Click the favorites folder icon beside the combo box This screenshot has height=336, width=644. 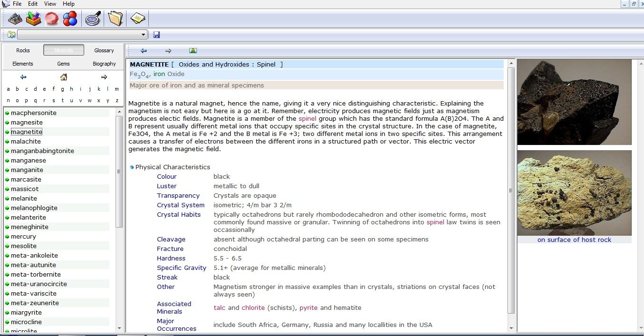11,35
